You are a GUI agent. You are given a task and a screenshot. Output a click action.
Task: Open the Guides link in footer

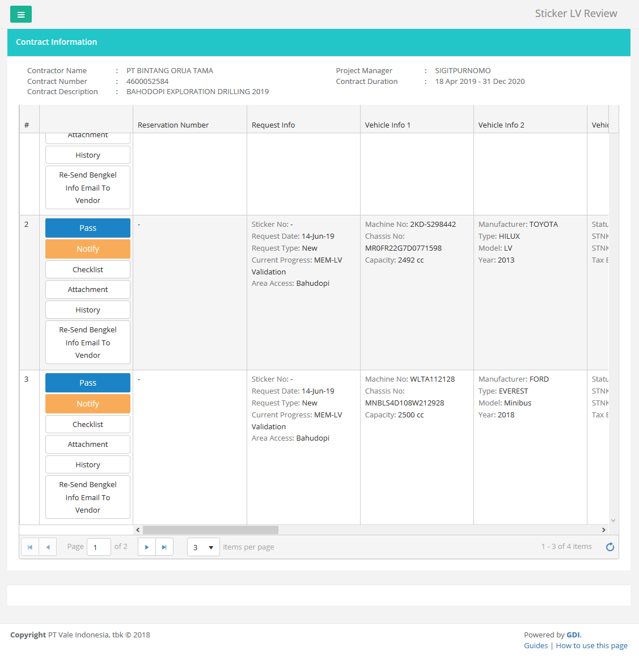pos(536,646)
